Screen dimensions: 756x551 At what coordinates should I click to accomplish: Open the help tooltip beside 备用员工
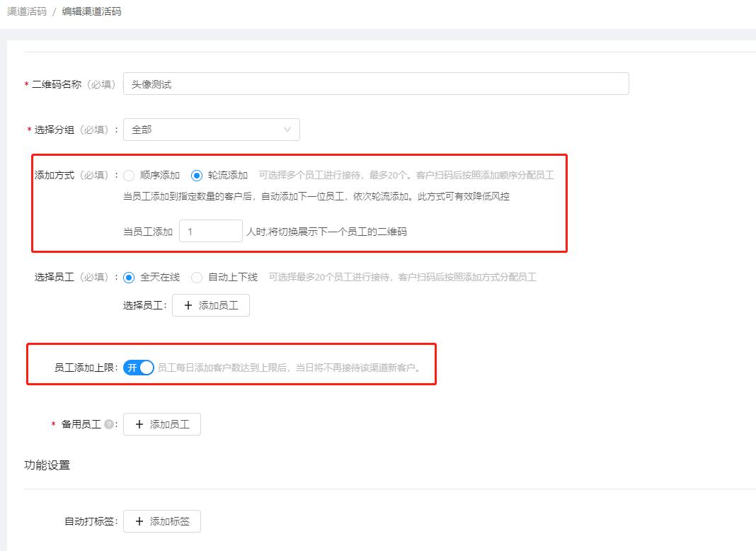tap(109, 424)
